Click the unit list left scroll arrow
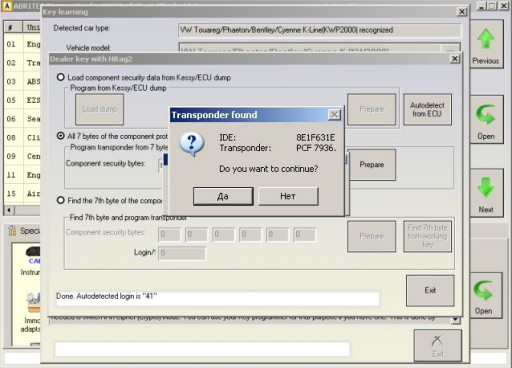 9,210
